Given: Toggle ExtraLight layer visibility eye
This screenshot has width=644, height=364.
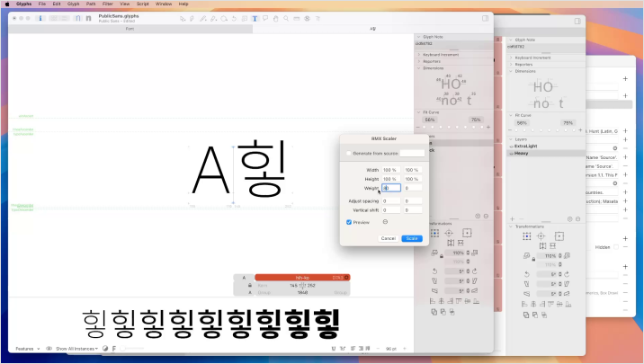Looking at the screenshot, I should tap(512, 146).
